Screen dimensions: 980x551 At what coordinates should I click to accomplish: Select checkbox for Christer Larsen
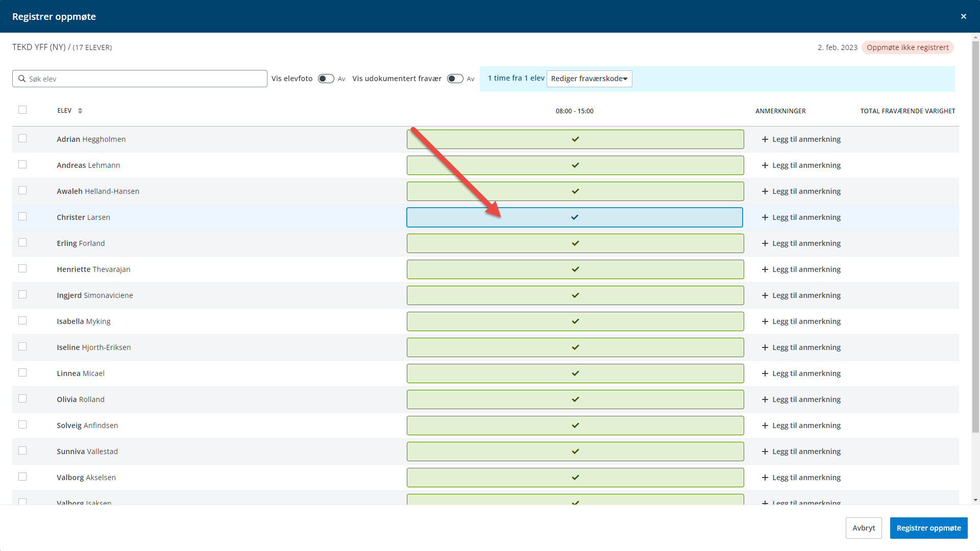tap(22, 216)
